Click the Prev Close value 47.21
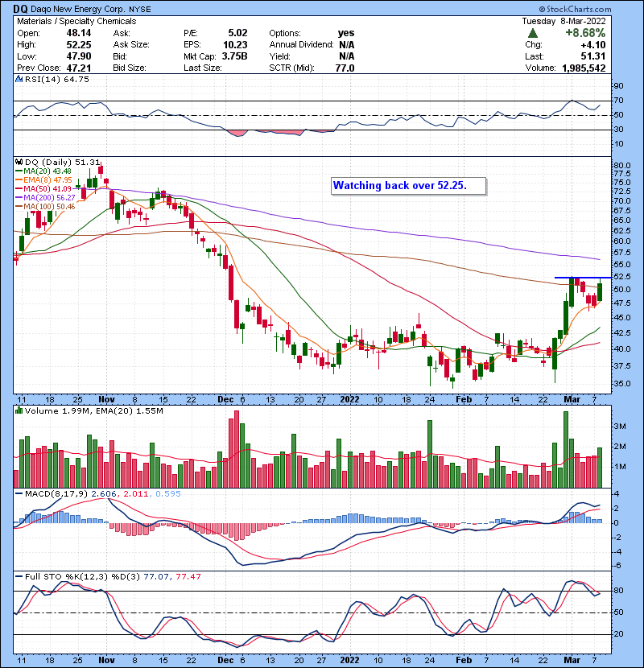This screenshot has width=644, height=668. (x=78, y=68)
